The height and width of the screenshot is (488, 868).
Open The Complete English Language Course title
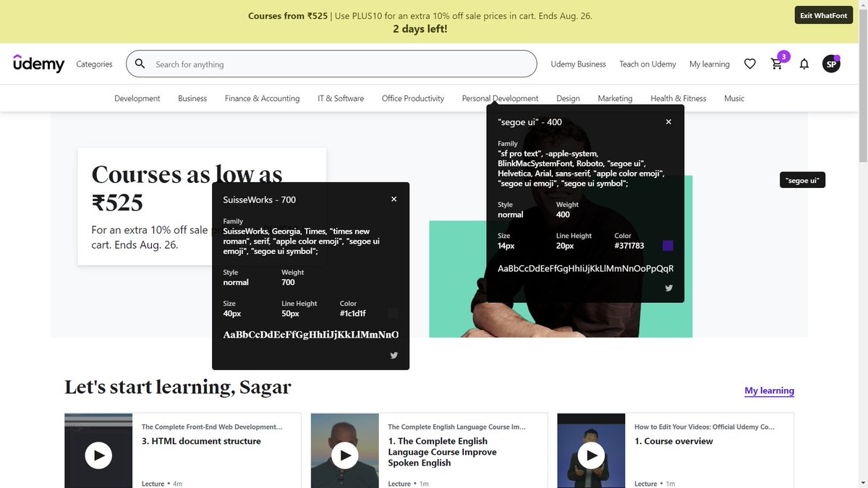(442, 452)
